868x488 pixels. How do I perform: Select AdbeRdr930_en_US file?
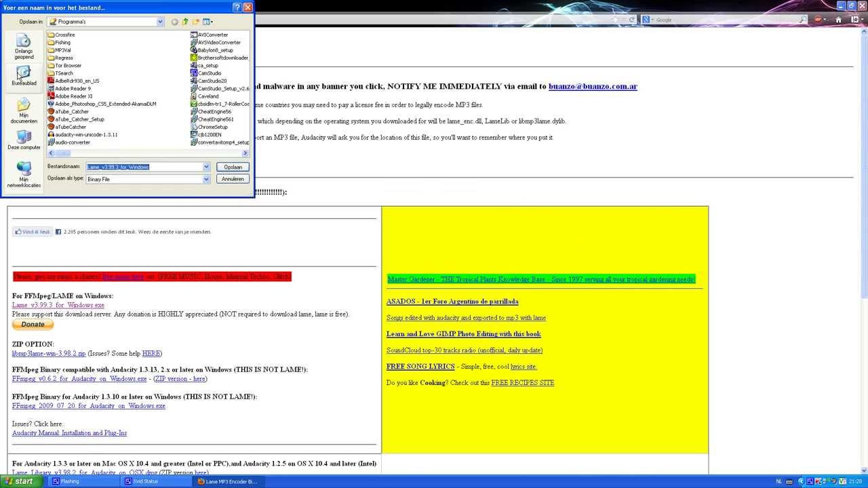tap(73, 81)
